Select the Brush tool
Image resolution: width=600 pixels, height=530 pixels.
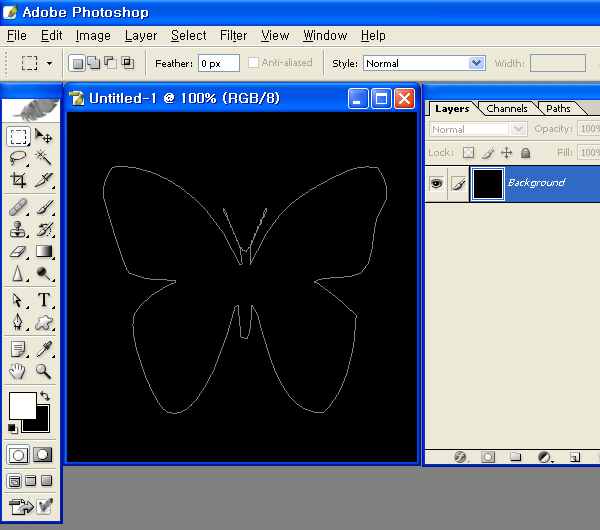[x=43, y=207]
